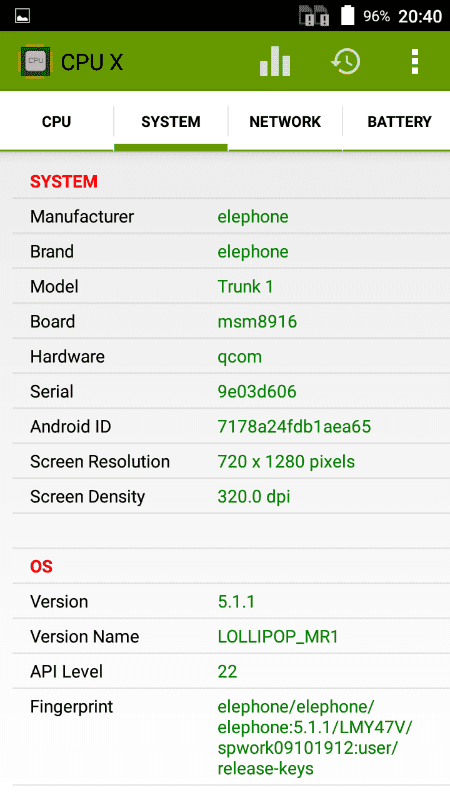The width and height of the screenshot is (450, 800).
Task: Tap the fingerprint build string value
Action: pyautogui.click(x=315, y=737)
